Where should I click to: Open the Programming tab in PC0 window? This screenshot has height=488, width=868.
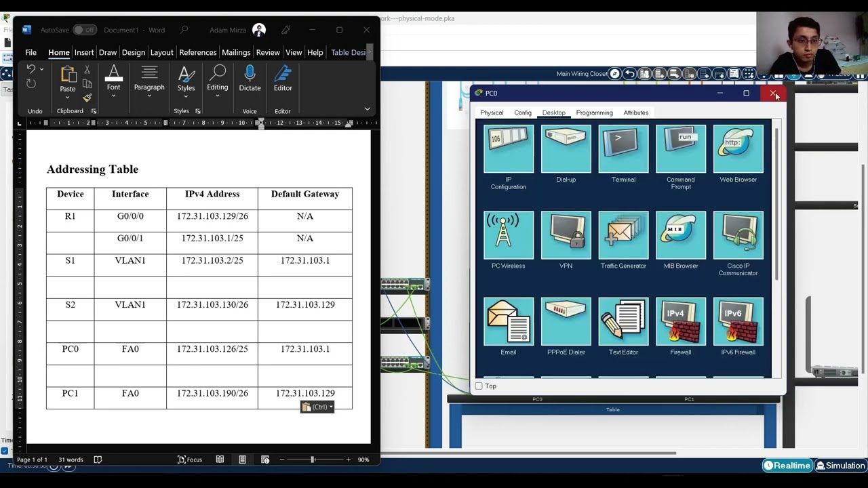click(594, 113)
